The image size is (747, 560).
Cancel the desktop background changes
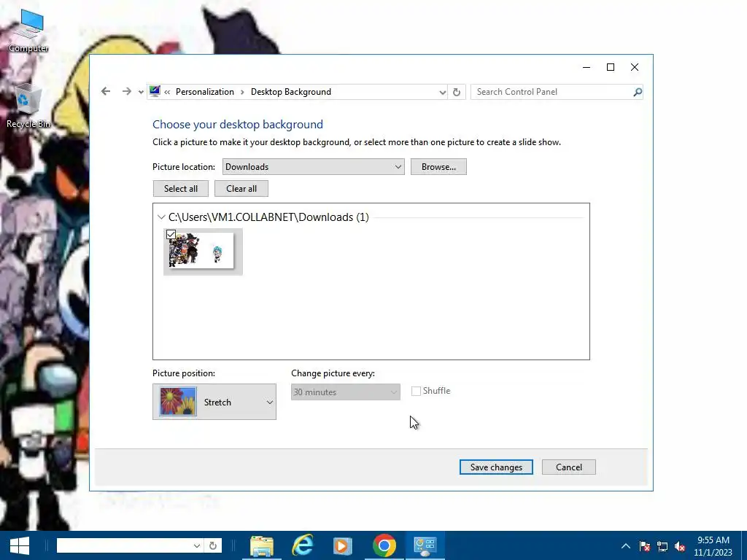coord(569,467)
